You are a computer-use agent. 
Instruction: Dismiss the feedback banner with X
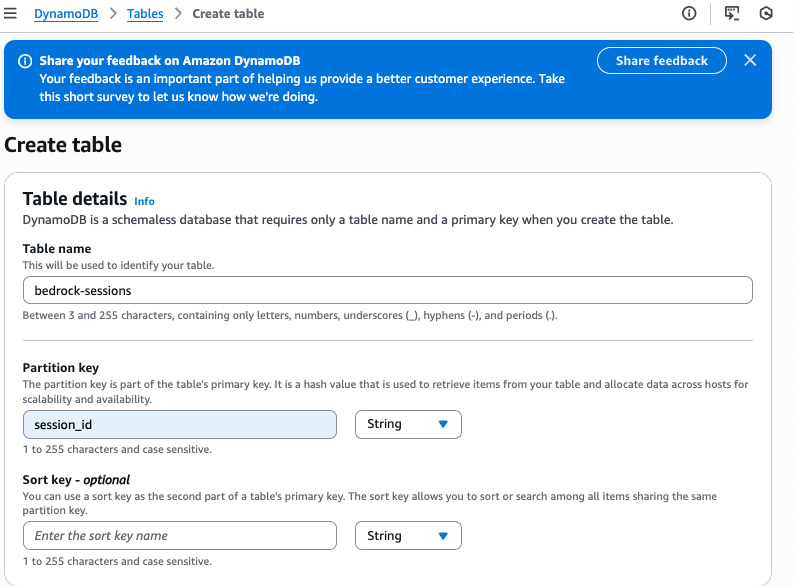(x=750, y=60)
